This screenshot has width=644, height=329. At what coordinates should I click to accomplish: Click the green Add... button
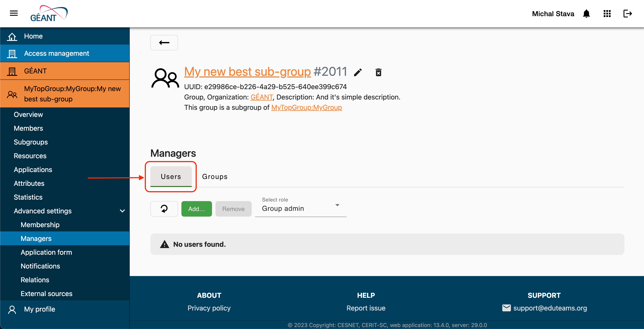(196, 209)
